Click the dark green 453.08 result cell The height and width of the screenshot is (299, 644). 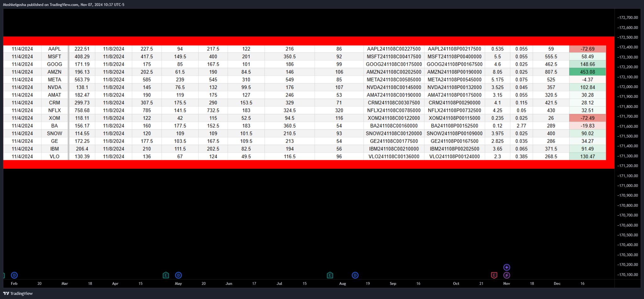coord(587,72)
